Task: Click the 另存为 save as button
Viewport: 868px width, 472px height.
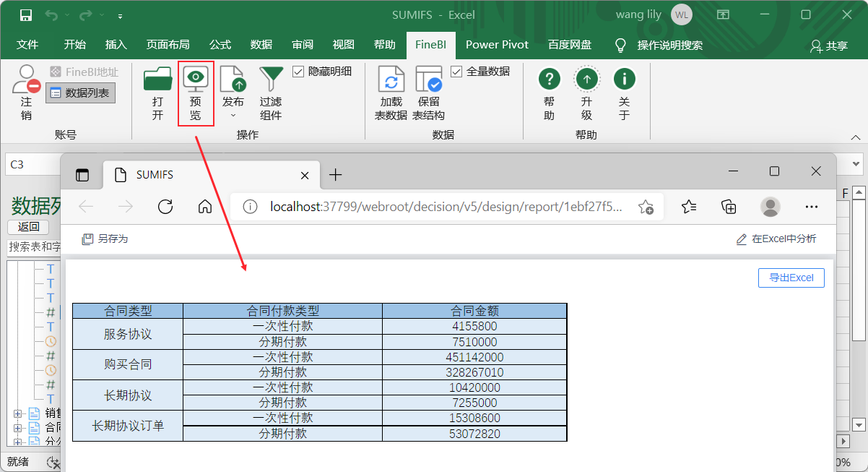Action: [105, 239]
